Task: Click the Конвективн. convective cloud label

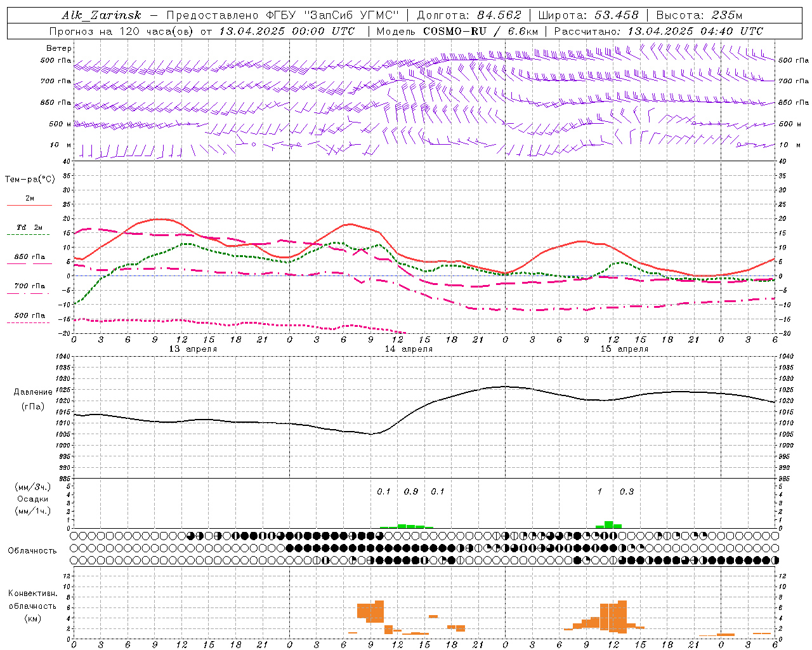Action: pyautogui.click(x=32, y=594)
